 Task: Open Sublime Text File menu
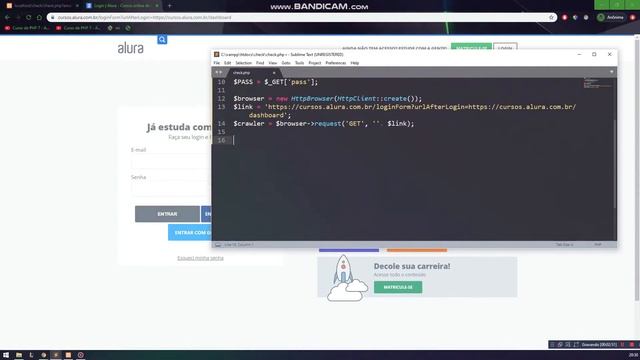[217, 63]
